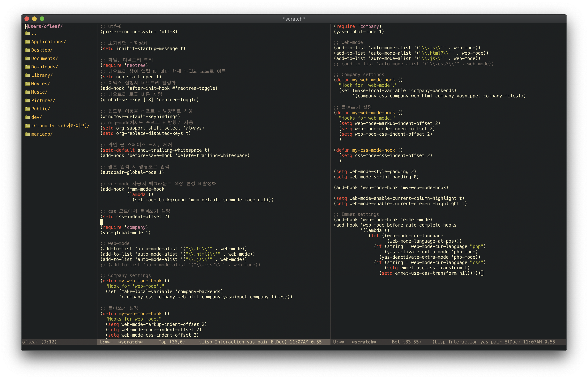Click the neotree mode line 'ofleaf (D:12)'
588x379 pixels.
(39, 342)
